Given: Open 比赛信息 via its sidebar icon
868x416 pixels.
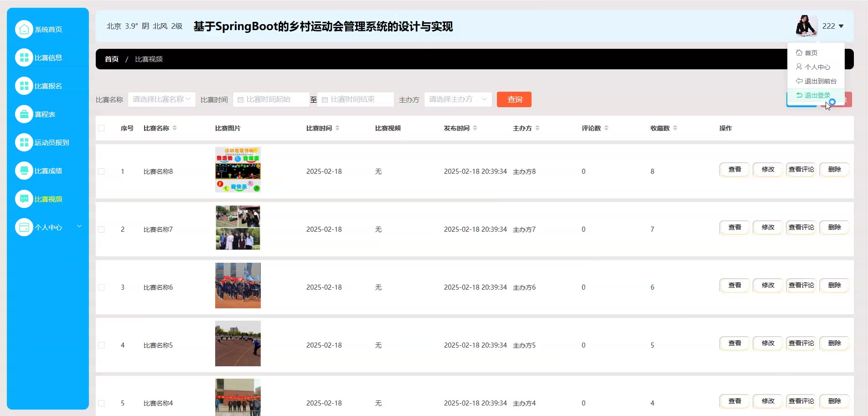Looking at the screenshot, I should tap(24, 57).
